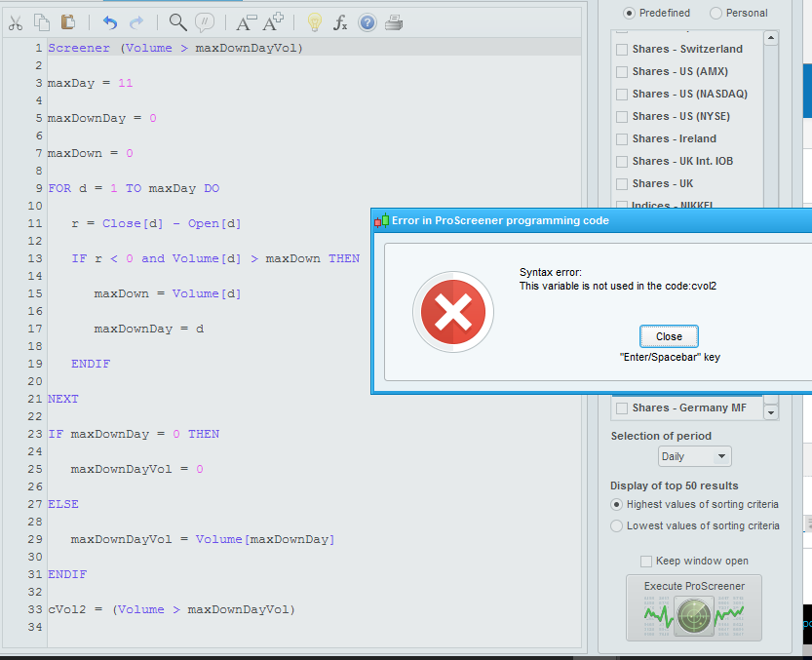This screenshot has width=812, height=660.
Task: Click code line 1 Screener statement
Action: [x=175, y=48]
